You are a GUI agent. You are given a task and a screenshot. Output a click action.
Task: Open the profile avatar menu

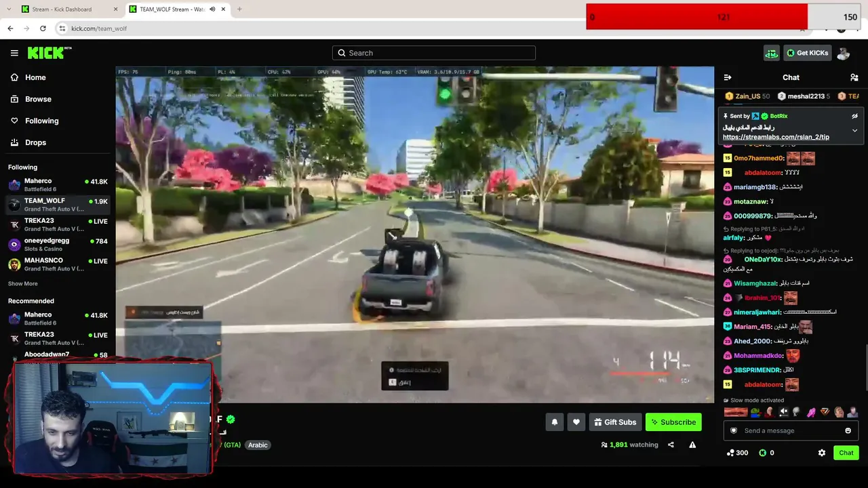844,53
